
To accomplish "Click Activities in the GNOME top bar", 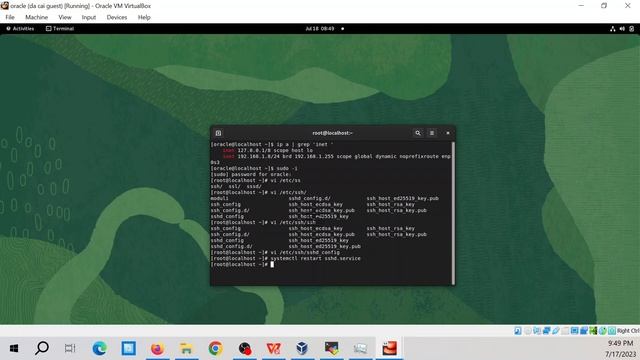I will pos(20,29).
